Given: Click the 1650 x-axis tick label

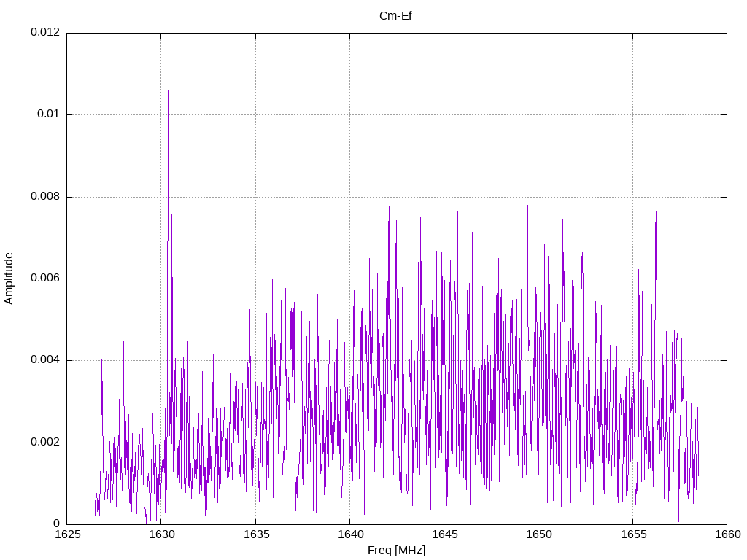Looking at the screenshot, I should (539, 534).
